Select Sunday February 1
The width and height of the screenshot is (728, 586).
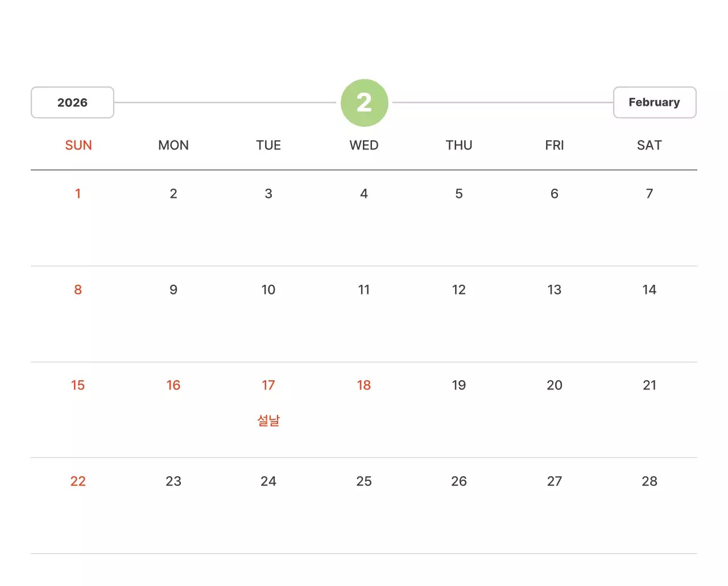tap(78, 194)
